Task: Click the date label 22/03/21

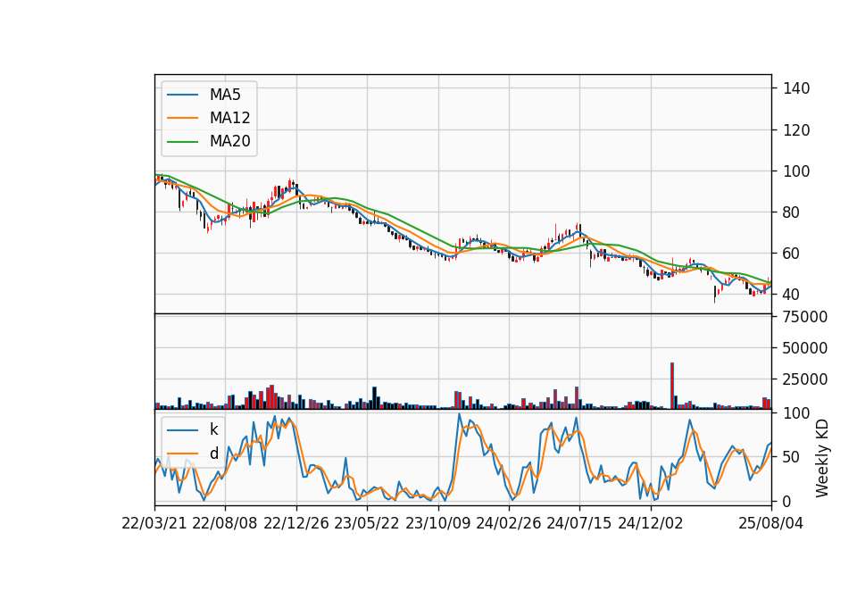Action: coord(154,523)
